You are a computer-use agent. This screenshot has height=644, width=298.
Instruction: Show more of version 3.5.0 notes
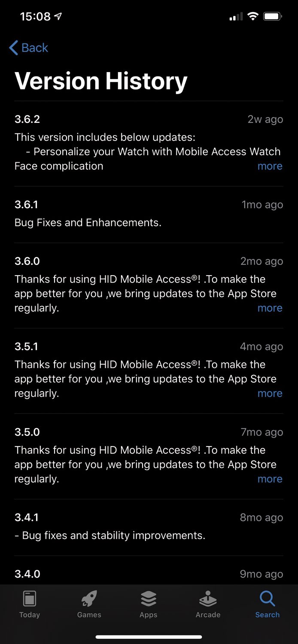pyautogui.click(x=270, y=479)
